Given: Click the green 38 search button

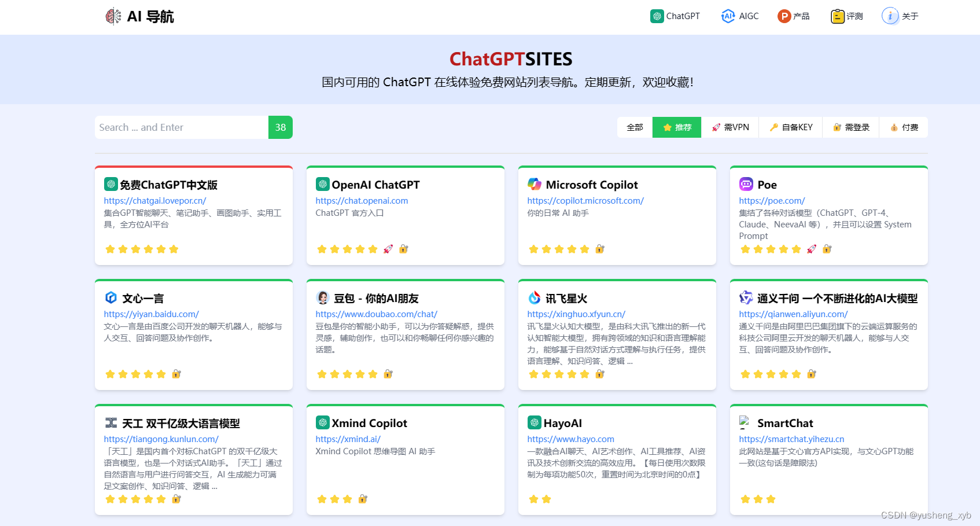Looking at the screenshot, I should coord(280,127).
